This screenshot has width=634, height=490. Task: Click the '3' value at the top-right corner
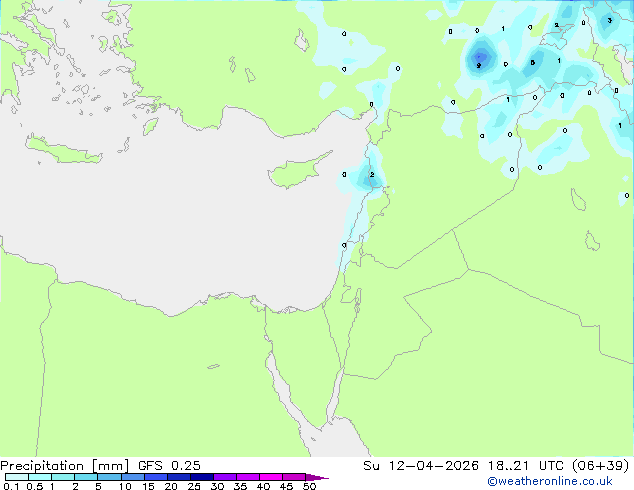tap(609, 20)
